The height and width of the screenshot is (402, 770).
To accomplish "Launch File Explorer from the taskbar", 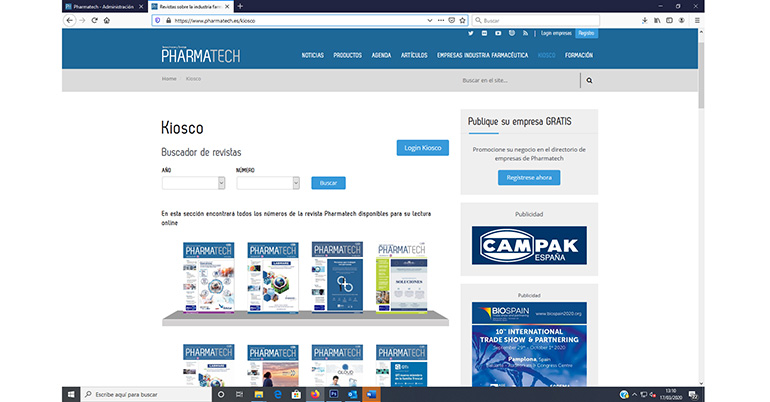I will 259,394.
